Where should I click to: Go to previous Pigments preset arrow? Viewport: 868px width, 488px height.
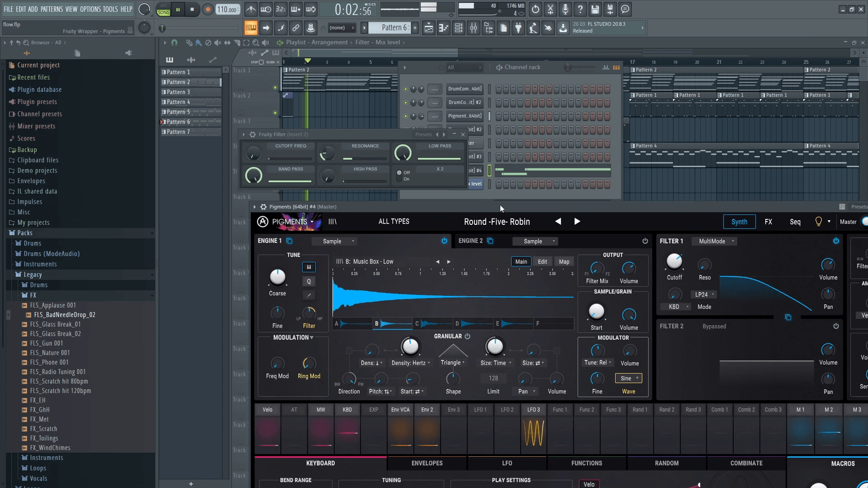[558, 222]
